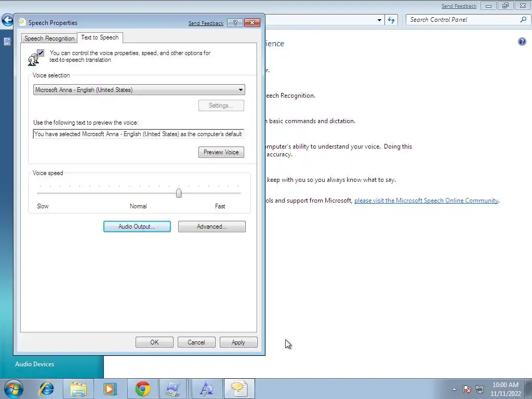This screenshot has height=399, width=532.
Task: Open Windows Explorer from the taskbar
Action: coord(78,389)
